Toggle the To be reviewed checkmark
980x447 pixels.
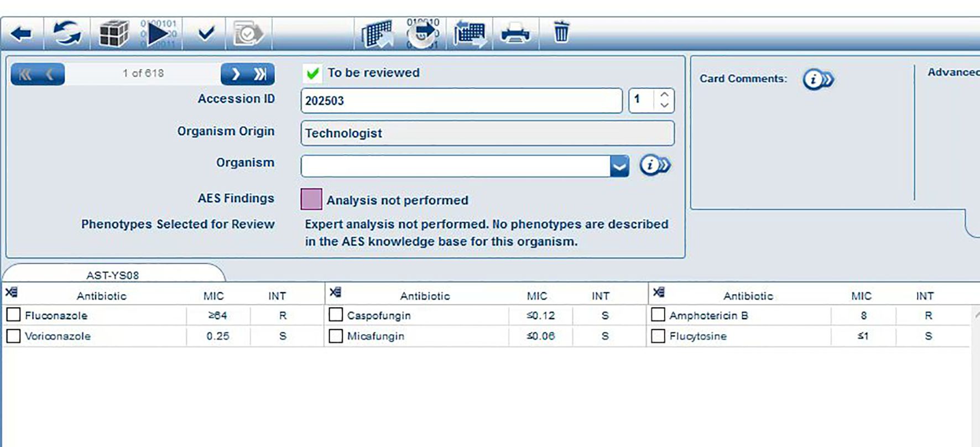click(312, 73)
